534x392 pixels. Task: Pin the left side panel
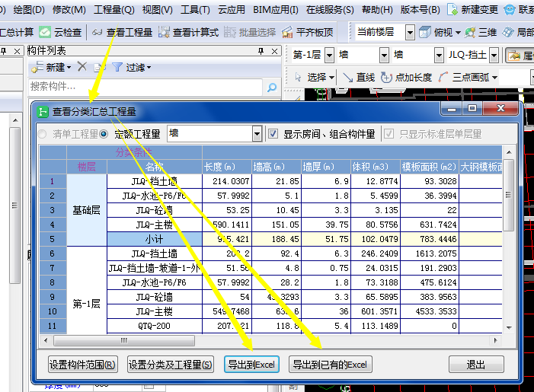coord(4,51)
